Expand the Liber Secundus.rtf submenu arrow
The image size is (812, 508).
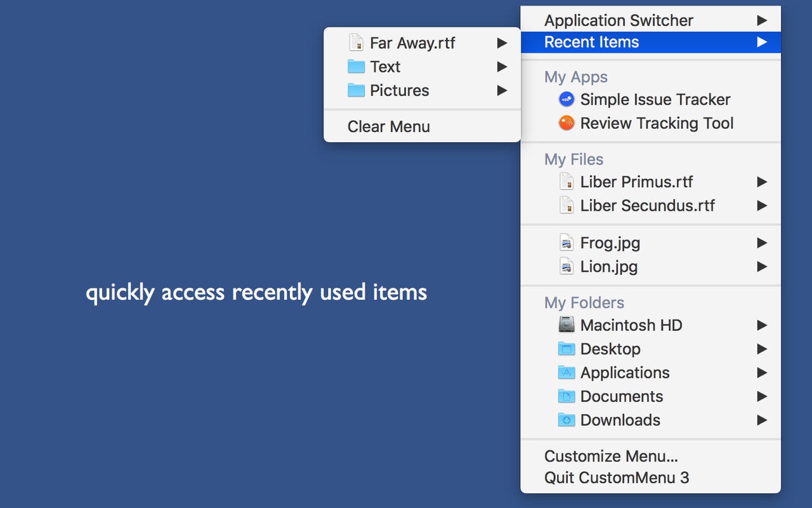point(762,205)
